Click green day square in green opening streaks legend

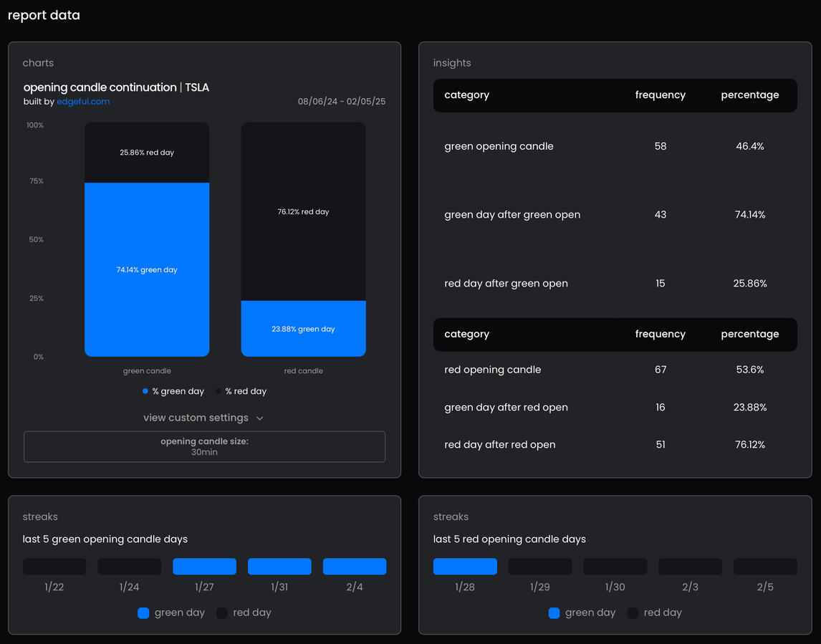[x=143, y=612]
